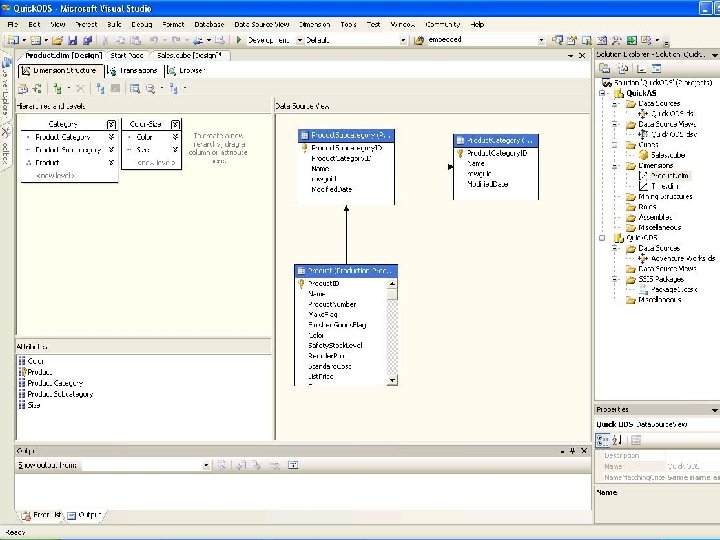
Task: Click the ProductCategory table header icon
Action: coord(460,141)
